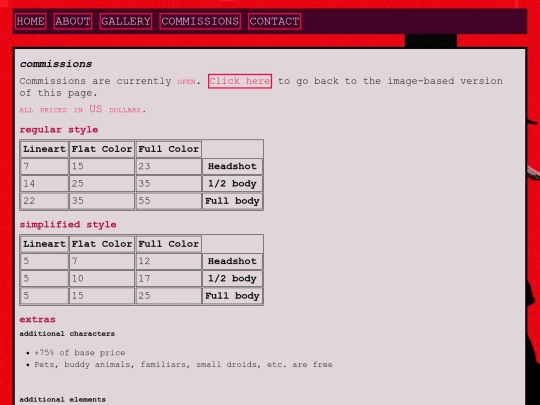
Task: Click simplified Headshot Full Color price 12
Action: [169, 261]
